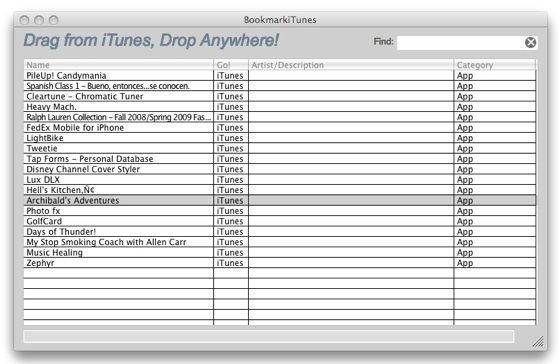
Task: Sort by Artist/Description column header
Action: point(351,65)
